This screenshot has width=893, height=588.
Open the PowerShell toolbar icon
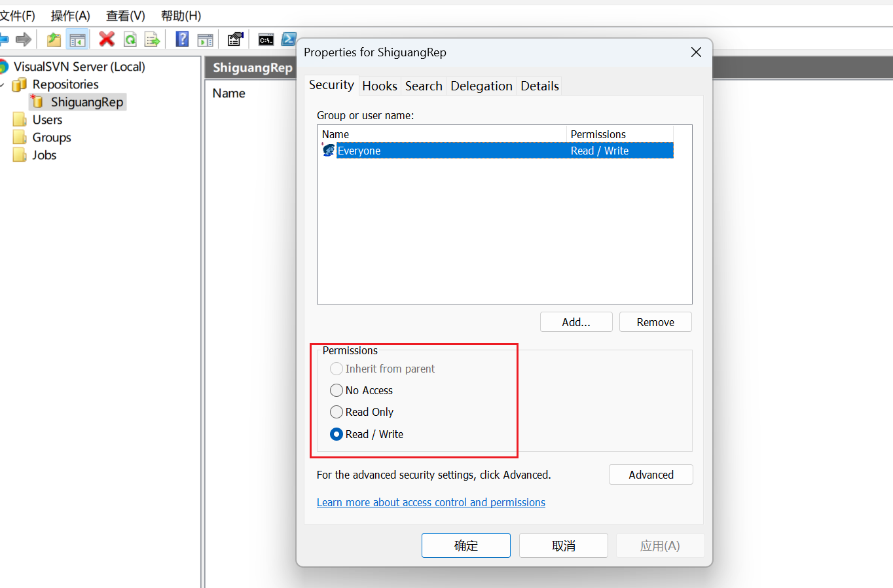pos(289,39)
